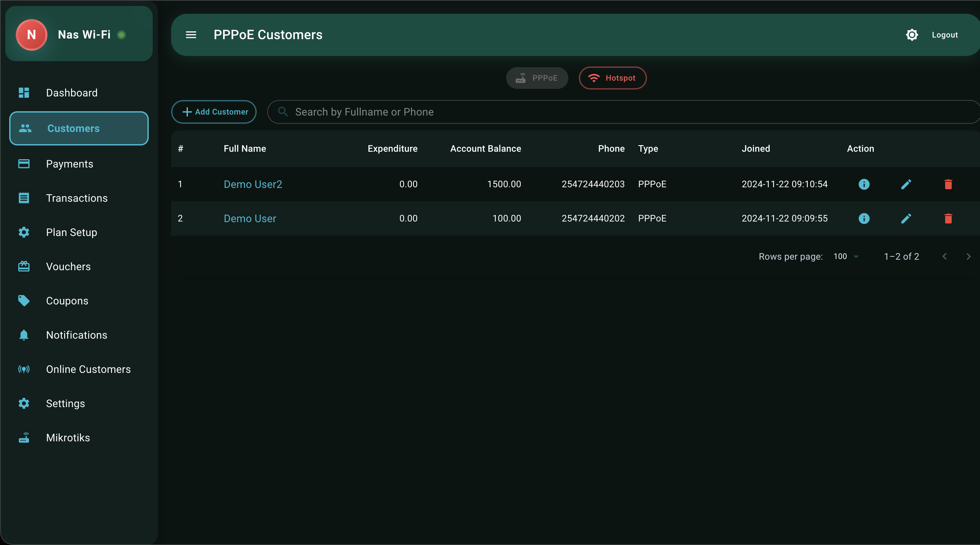View info for Demo User2
Screen dimensions: 980x545
pos(864,184)
